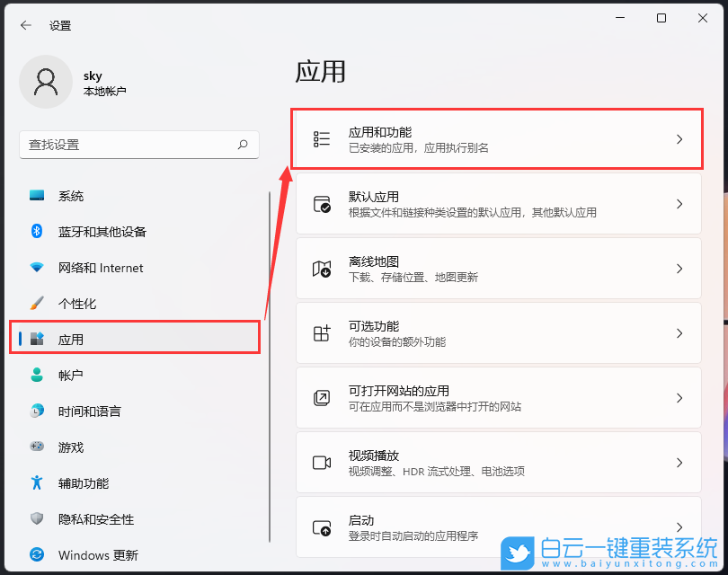Open 应用和功能 via its list icon
728x575 pixels.
click(x=321, y=138)
